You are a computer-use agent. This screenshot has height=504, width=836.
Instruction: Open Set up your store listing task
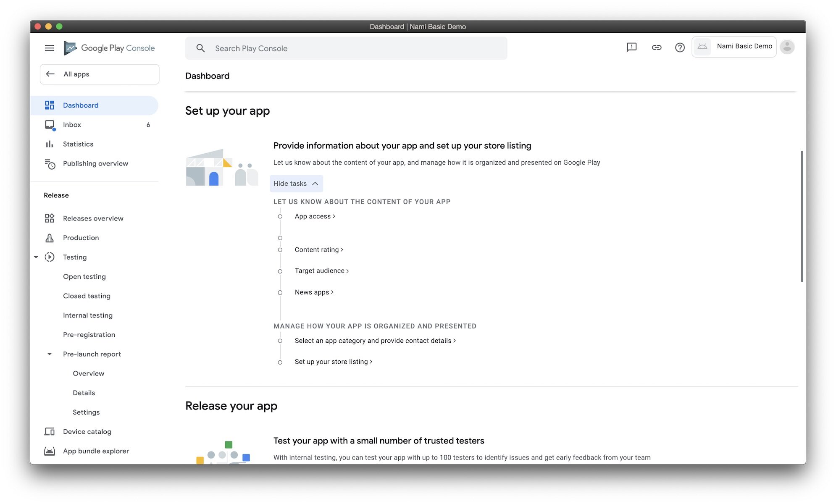(333, 362)
